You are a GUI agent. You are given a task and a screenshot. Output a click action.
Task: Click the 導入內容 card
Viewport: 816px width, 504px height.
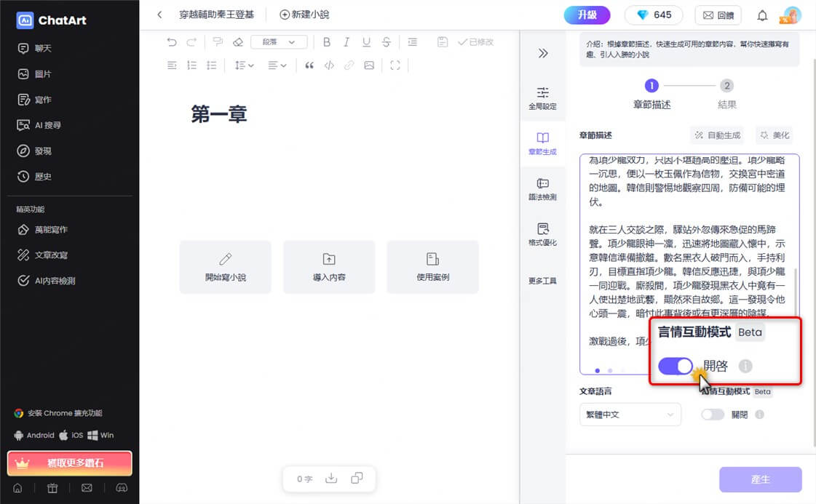(x=329, y=267)
